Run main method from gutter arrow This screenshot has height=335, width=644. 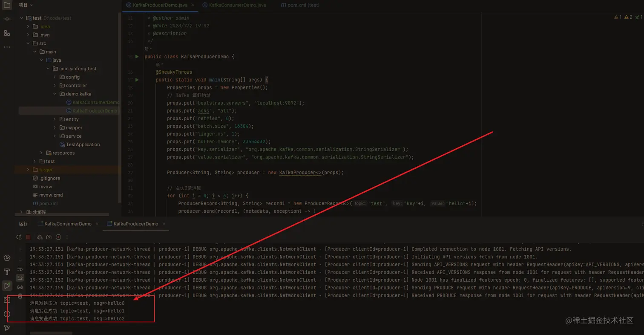pos(137,80)
